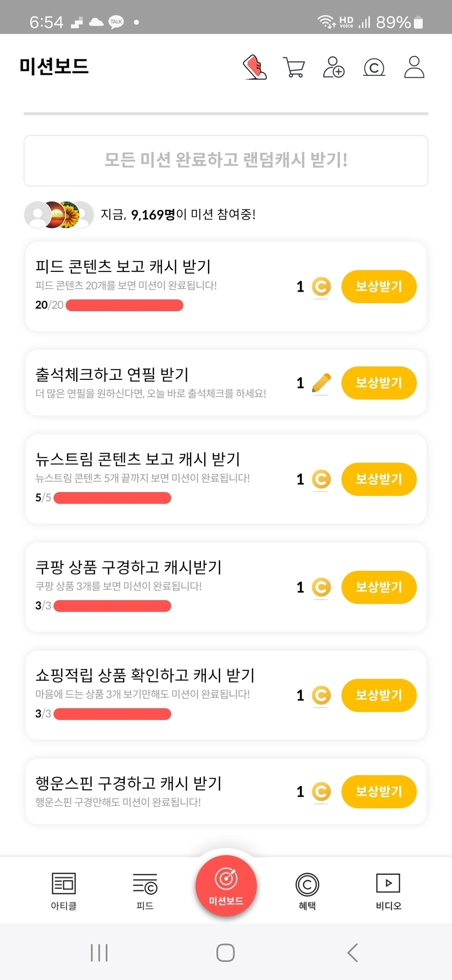Screen dimensions: 452x980
Task: Tap the Android recent apps button
Action: tap(99, 953)
